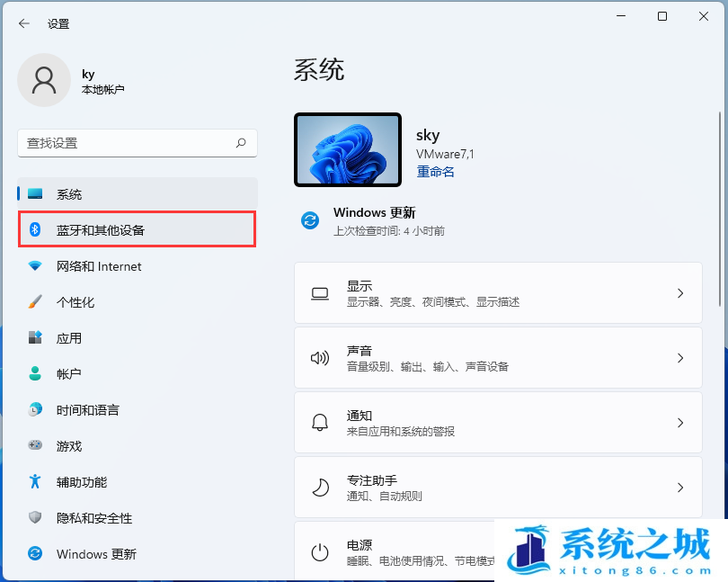Screen dimensions: 728x582
Task: Click the Windows 更新 sync icon in sidebar
Action: click(x=35, y=553)
